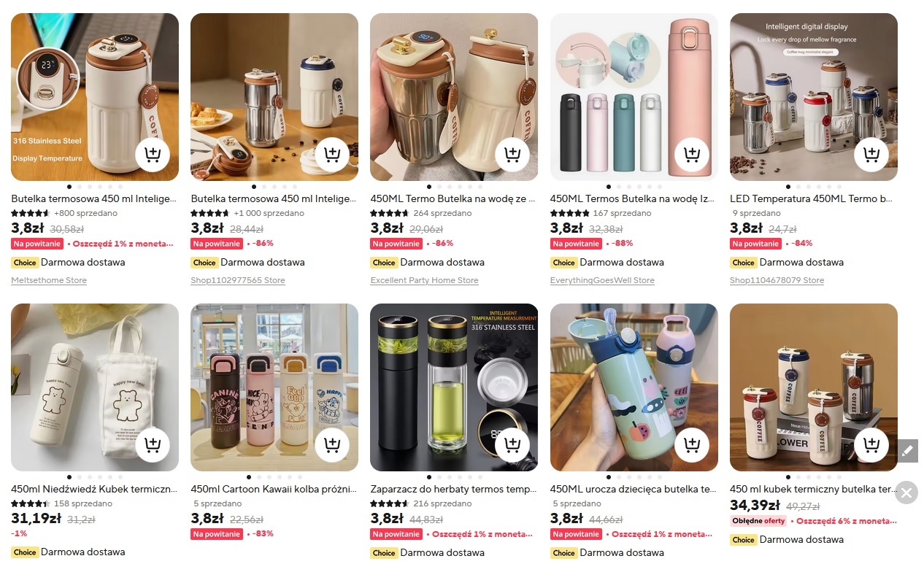Go to Shop1104678079 Store

click(x=777, y=280)
